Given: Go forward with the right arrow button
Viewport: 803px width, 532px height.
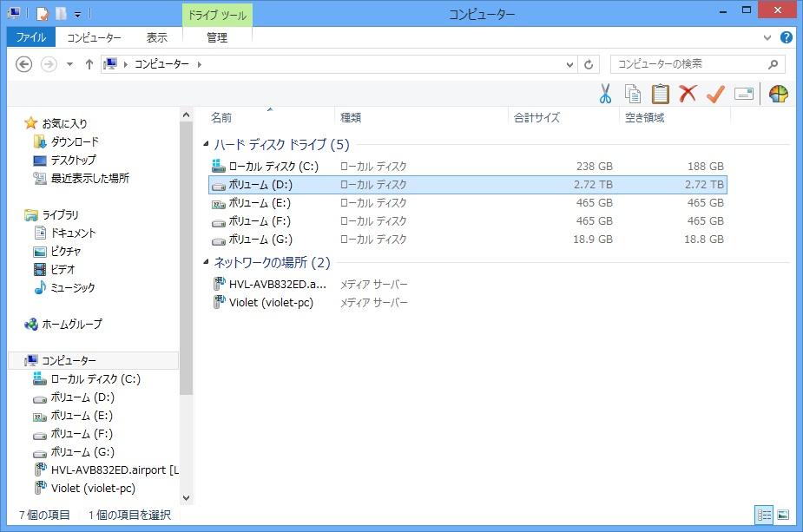Looking at the screenshot, I should [x=49, y=64].
